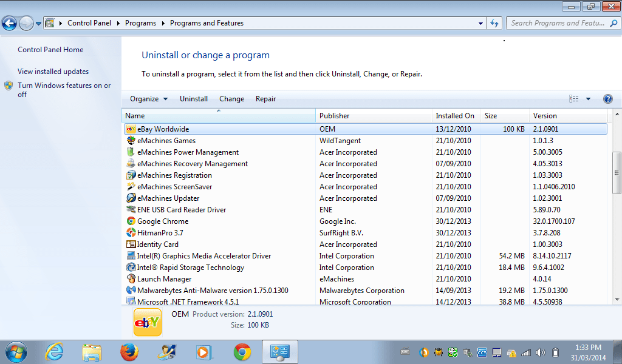Click the eMachines Games icon
This screenshot has height=364, width=622.
(x=131, y=140)
